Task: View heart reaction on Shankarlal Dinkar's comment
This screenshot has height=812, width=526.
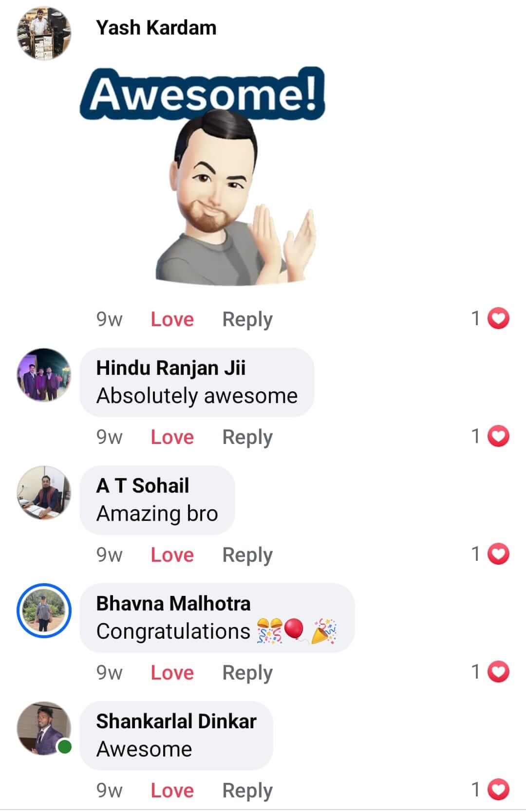Action: [x=490, y=790]
